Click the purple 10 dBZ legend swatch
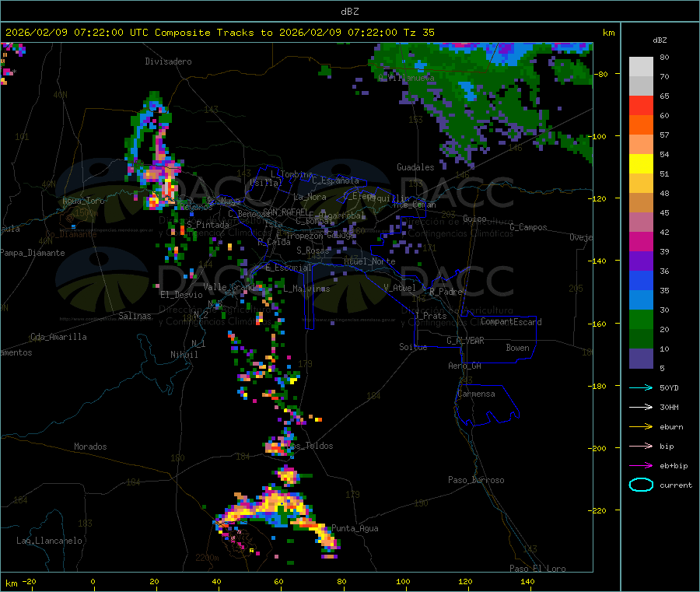This screenshot has height=592, width=700. pyautogui.click(x=641, y=359)
